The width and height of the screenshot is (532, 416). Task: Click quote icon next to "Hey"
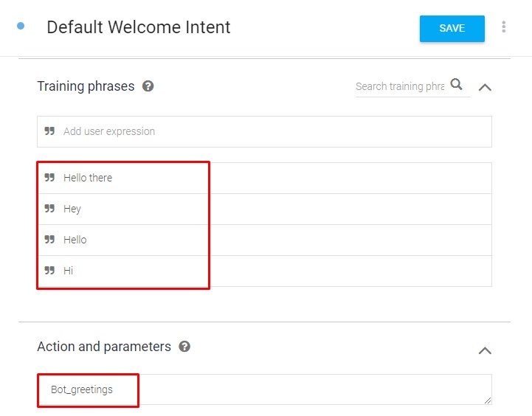pos(49,209)
